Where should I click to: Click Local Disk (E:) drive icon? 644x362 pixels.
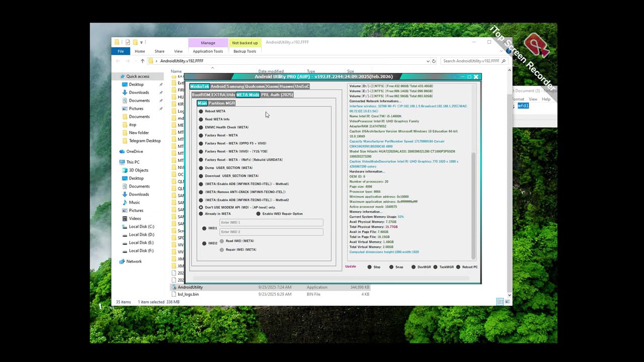125,243
